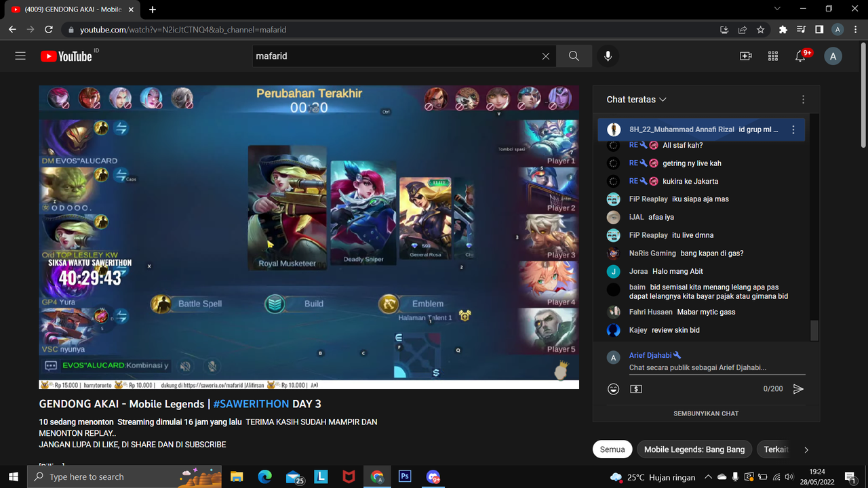The width and height of the screenshot is (868, 488).
Task: Start voice search with the microphone icon
Action: 608,56
